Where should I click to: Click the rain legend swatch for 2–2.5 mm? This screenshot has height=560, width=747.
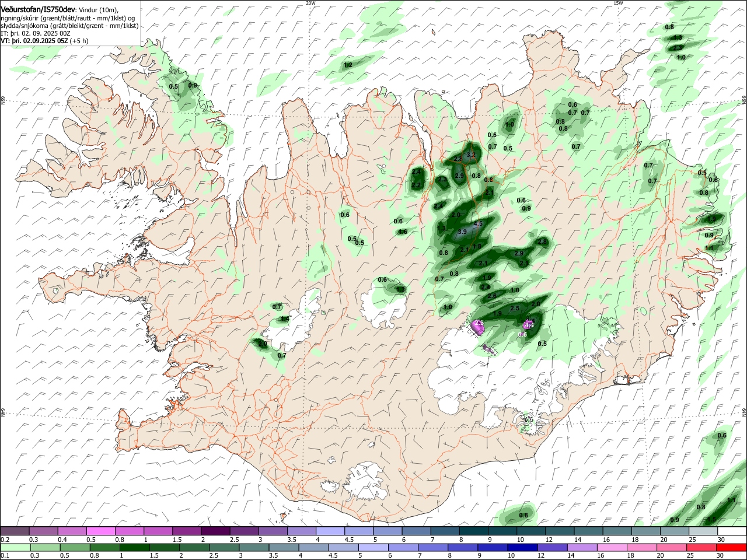point(194,547)
